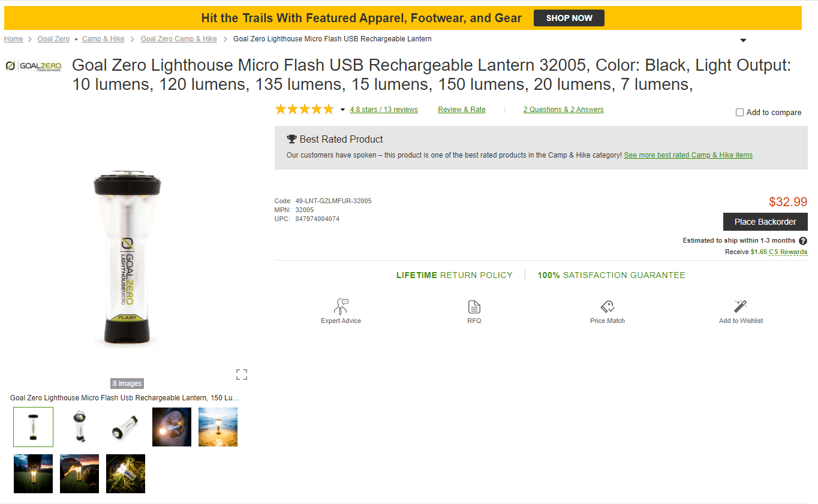Click the main lantern product image
This screenshot has height=504, width=818.
click(x=127, y=258)
